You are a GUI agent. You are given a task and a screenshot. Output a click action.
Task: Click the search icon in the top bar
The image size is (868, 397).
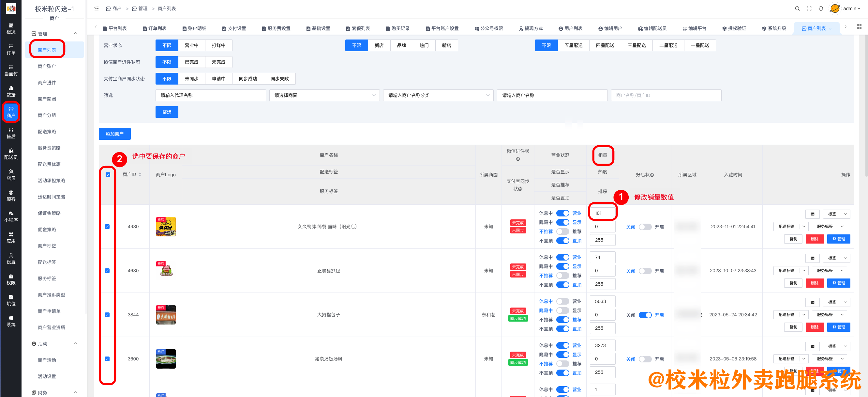click(797, 8)
